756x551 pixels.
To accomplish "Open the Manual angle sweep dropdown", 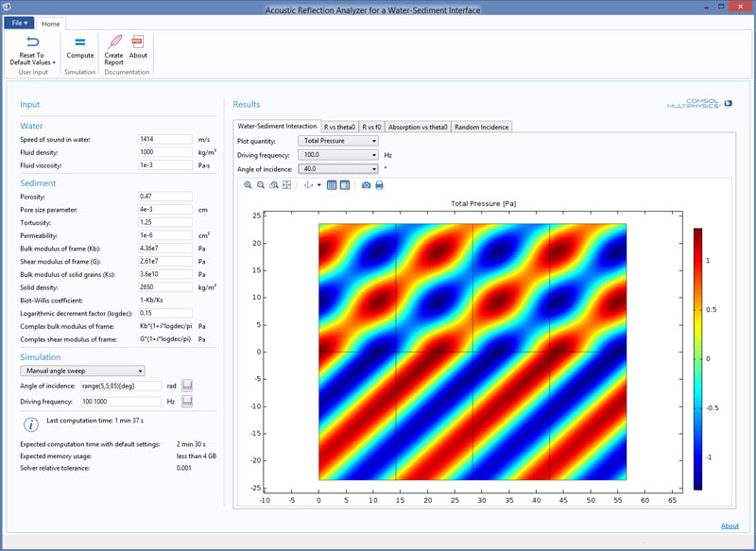I will 82,371.
